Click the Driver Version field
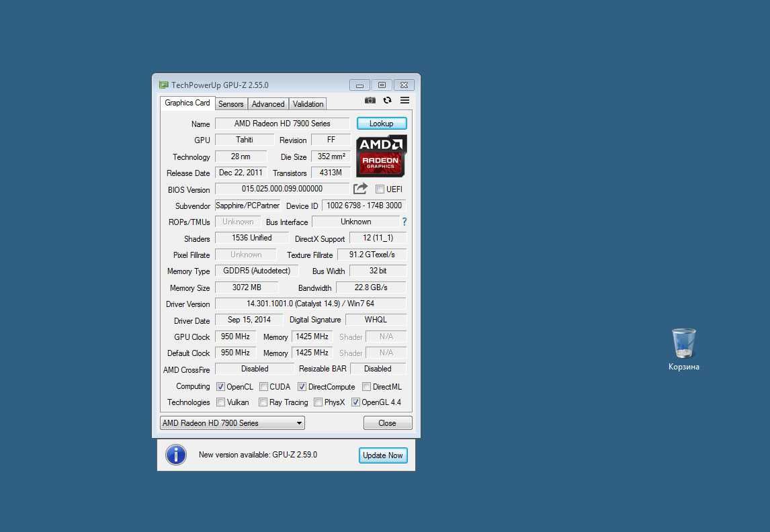The width and height of the screenshot is (770, 532). coord(310,304)
